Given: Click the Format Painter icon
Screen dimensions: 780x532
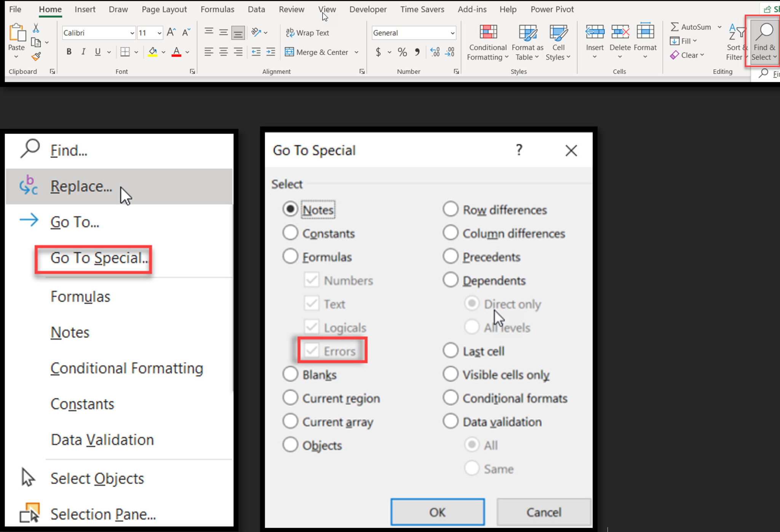Looking at the screenshot, I should (35, 56).
